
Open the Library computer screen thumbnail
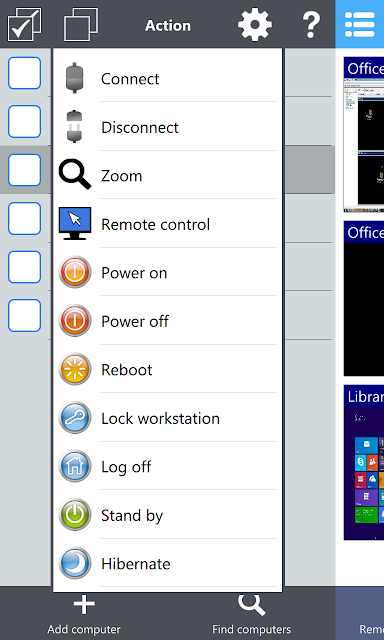(364, 462)
